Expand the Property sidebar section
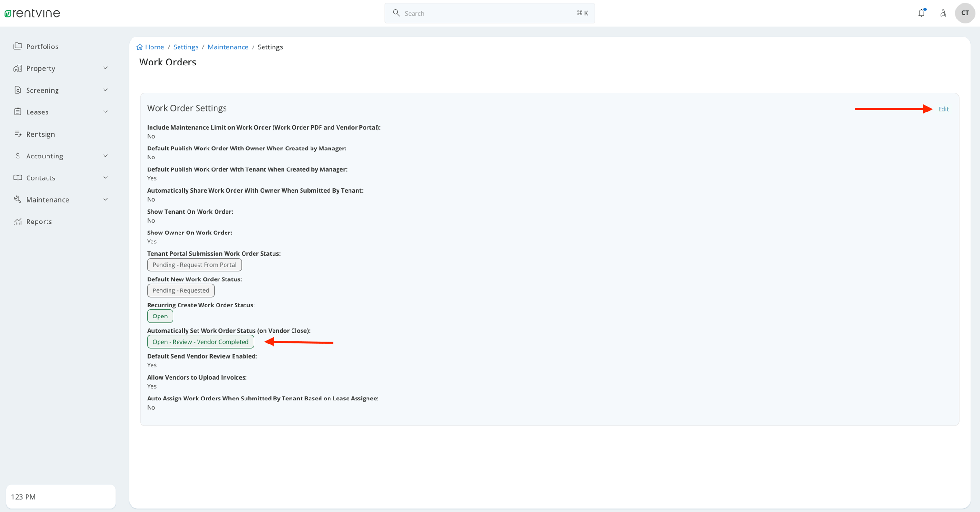This screenshot has width=980, height=512. click(x=40, y=68)
